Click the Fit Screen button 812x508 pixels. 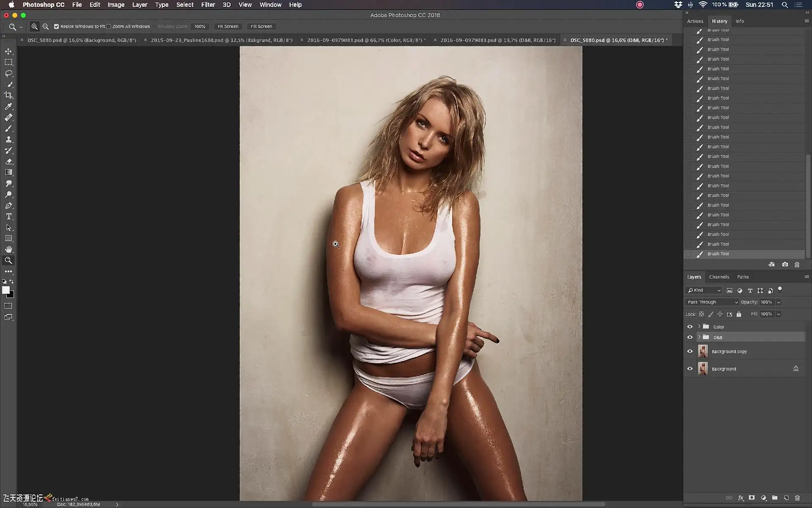point(228,26)
